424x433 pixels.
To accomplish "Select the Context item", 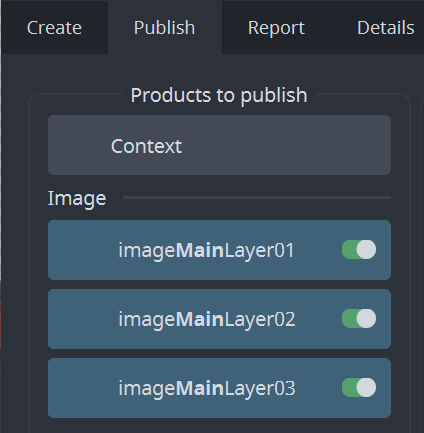I will pyautogui.click(x=219, y=145).
